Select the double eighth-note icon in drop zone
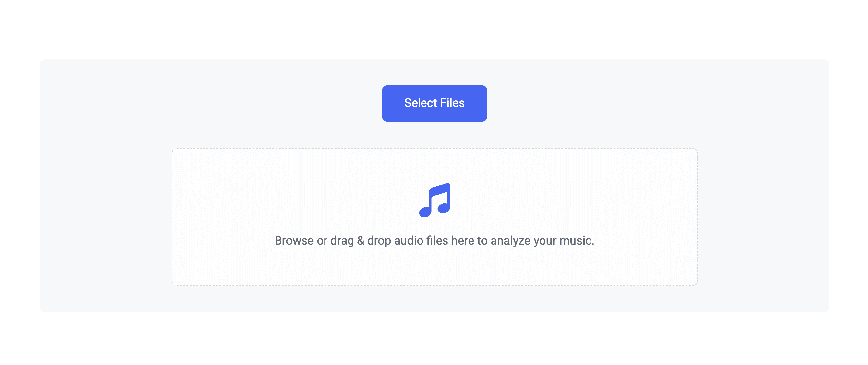Image resolution: width=868 pixels, height=365 pixels. pos(435,200)
